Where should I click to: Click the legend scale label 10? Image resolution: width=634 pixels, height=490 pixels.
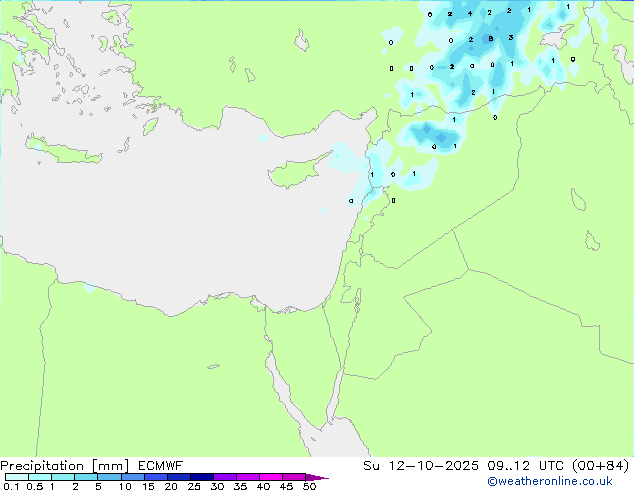[125, 486]
